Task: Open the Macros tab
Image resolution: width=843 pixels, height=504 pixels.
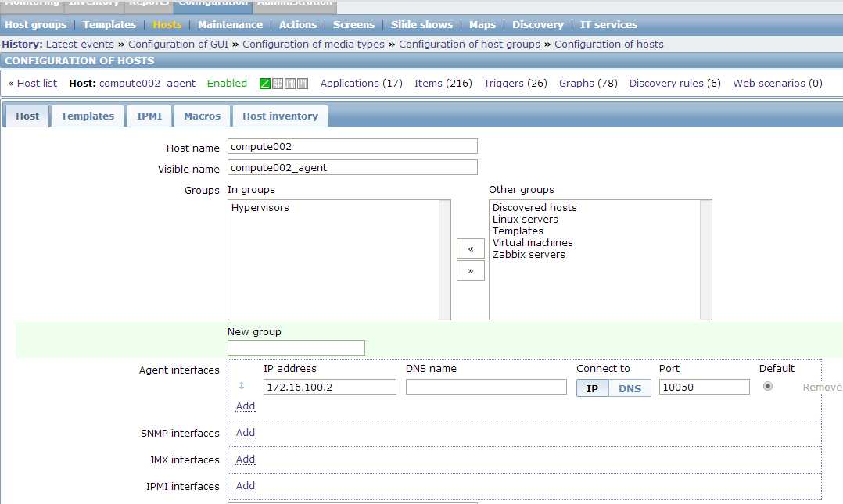Action: 202,116
